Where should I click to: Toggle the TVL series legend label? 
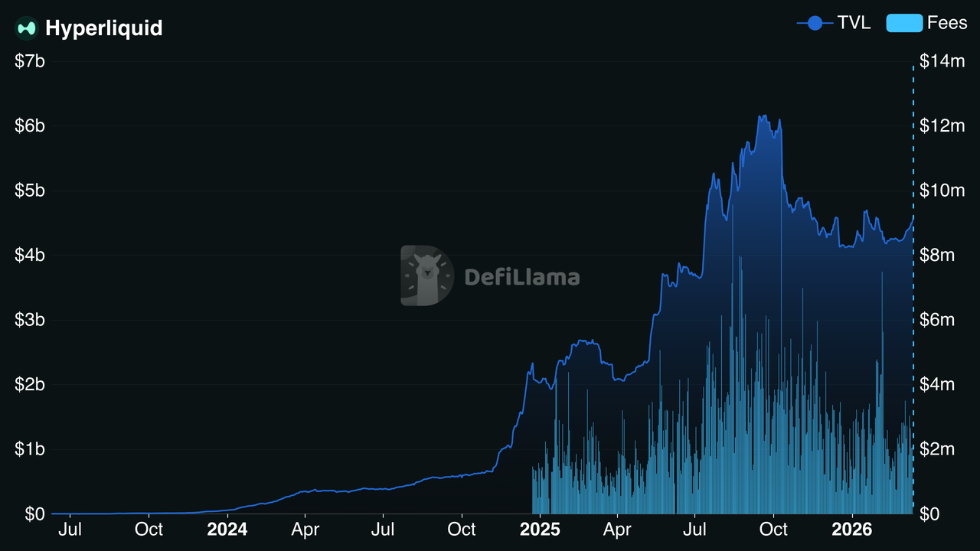point(854,23)
